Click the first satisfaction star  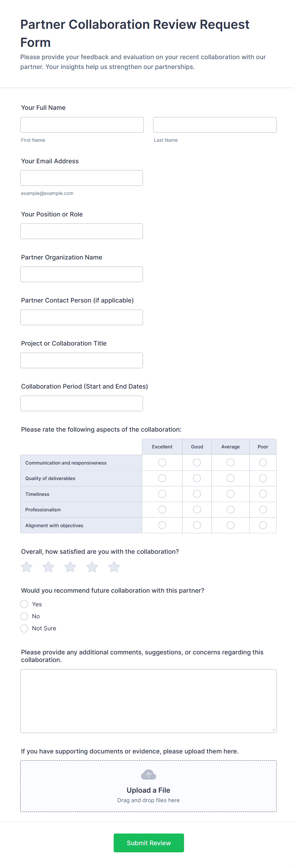27,567
